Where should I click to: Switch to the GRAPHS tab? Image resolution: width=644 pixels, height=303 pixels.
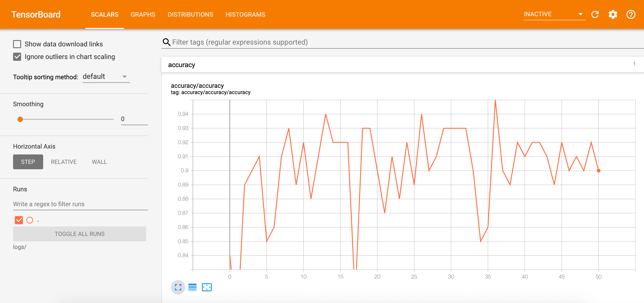point(143,14)
